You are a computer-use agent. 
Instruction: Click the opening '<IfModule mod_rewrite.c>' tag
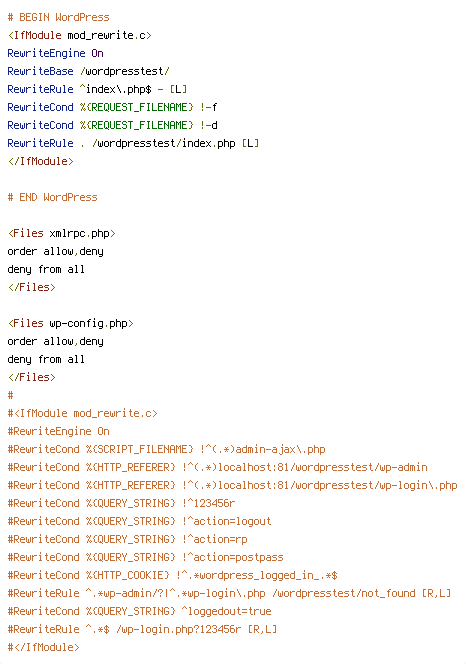(x=80, y=35)
